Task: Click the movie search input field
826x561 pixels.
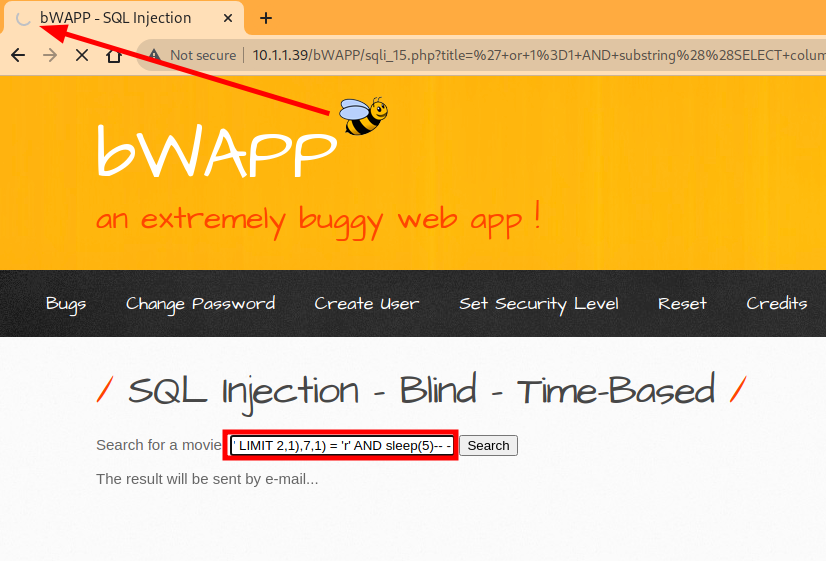Action: (341, 446)
